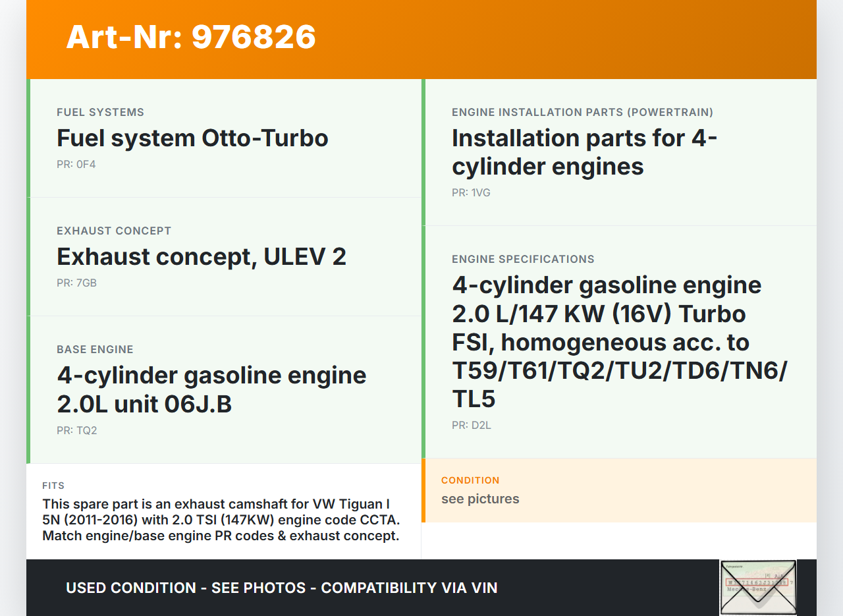Click the FITS description paragraph

tap(221, 520)
